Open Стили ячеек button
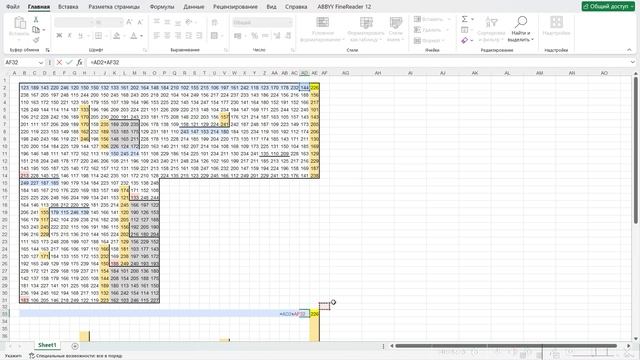This screenshot has height=360, width=640. [396, 29]
